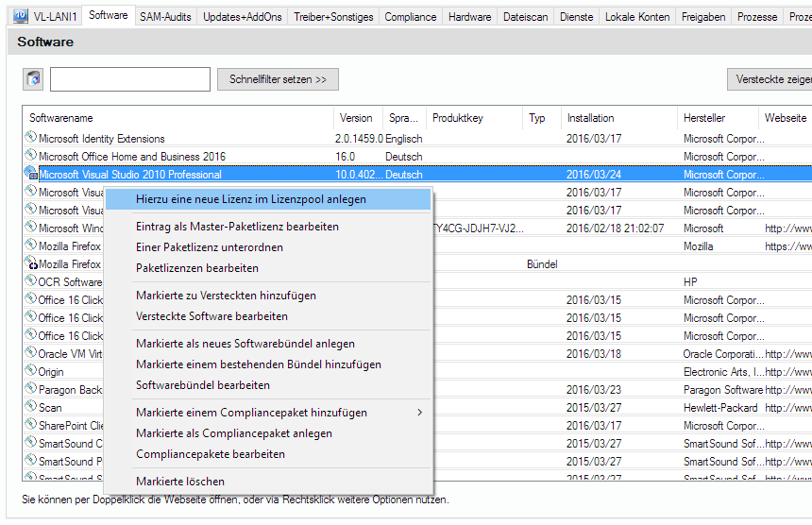The image size is (812, 525).
Task: Switch to the Dienste tab
Action: coord(576,17)
